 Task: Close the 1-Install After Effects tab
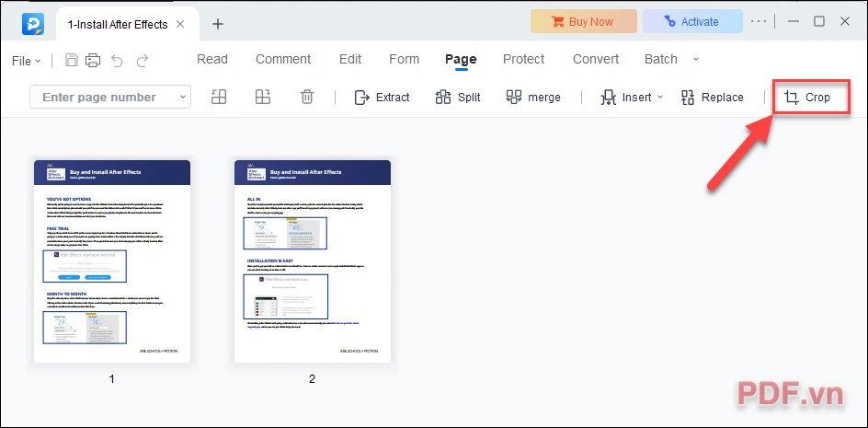pyautogui.click(x=180, y=25)
